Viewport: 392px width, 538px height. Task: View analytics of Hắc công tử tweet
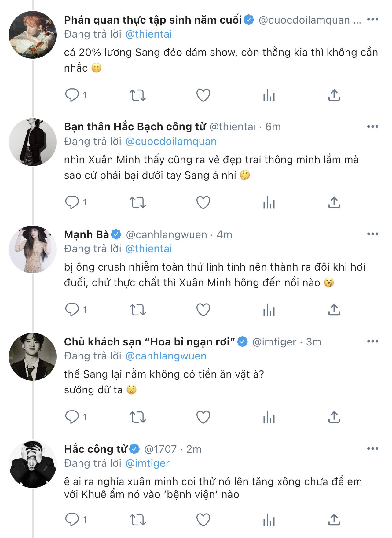click(269, 520)
